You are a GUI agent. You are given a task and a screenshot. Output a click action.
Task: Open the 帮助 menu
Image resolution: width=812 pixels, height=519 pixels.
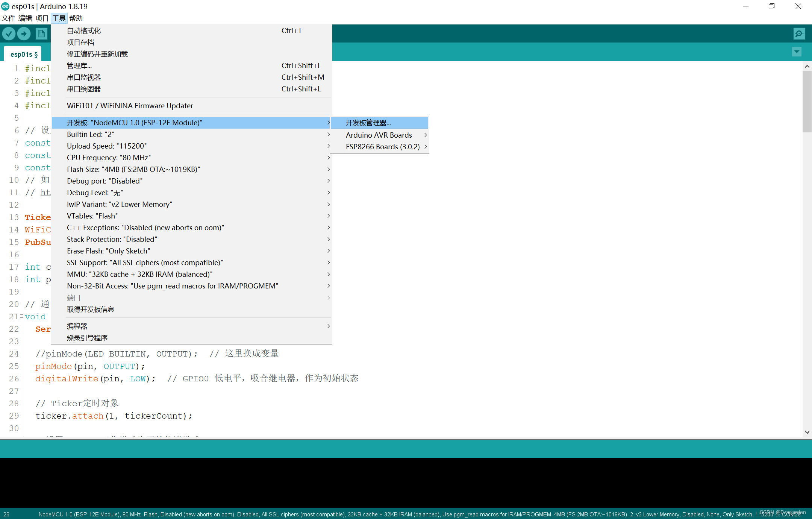tap(76, 18)
